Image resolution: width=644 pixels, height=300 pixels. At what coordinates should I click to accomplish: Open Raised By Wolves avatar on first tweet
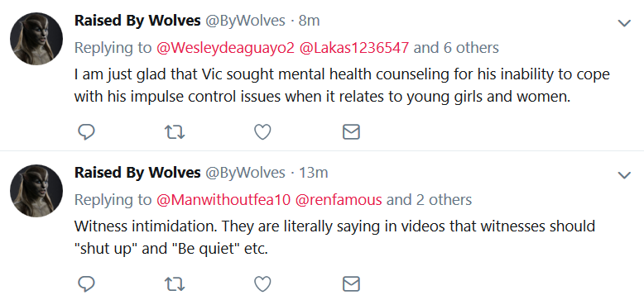[36, 39]
